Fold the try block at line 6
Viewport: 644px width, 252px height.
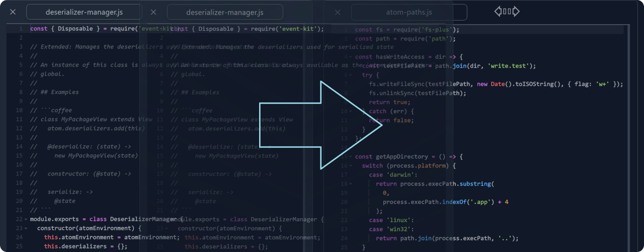click(x=351, y=75)
